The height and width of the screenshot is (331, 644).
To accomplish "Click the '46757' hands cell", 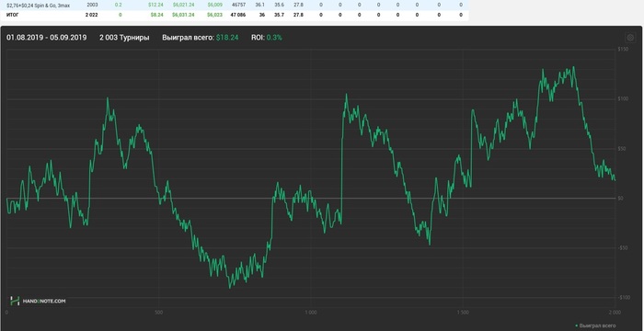I will (x=238, y=5).
